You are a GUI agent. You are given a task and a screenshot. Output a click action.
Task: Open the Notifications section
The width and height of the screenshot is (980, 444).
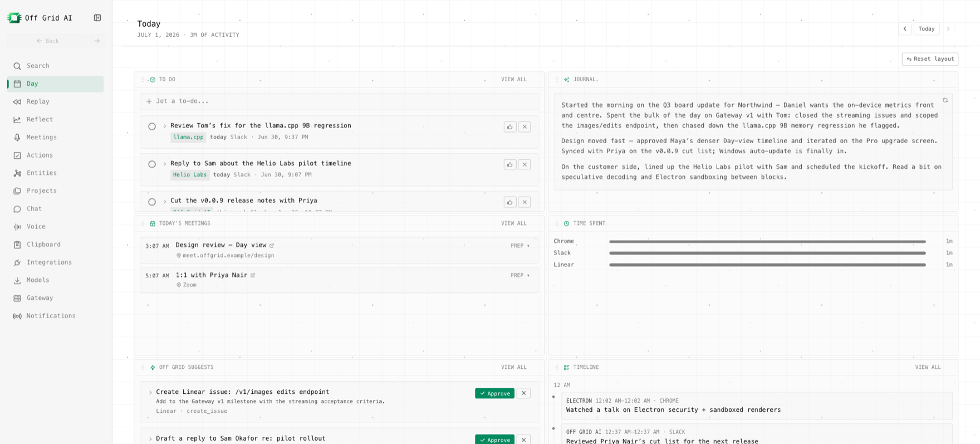[x=55, y=315]
